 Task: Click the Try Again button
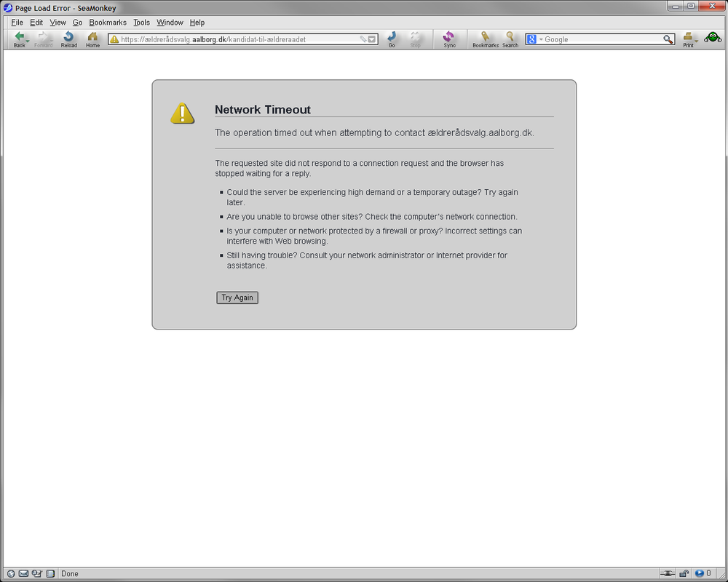tap(237, 298)
